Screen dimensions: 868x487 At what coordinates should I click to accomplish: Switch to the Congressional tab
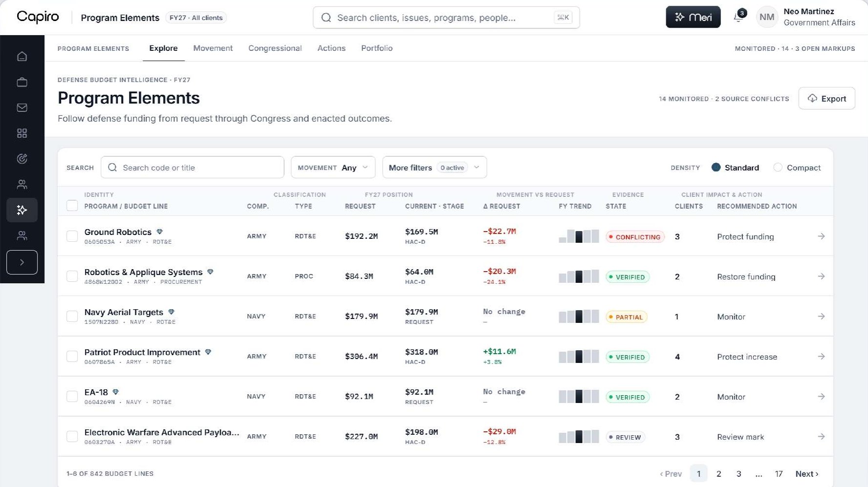tap(275, 48)
